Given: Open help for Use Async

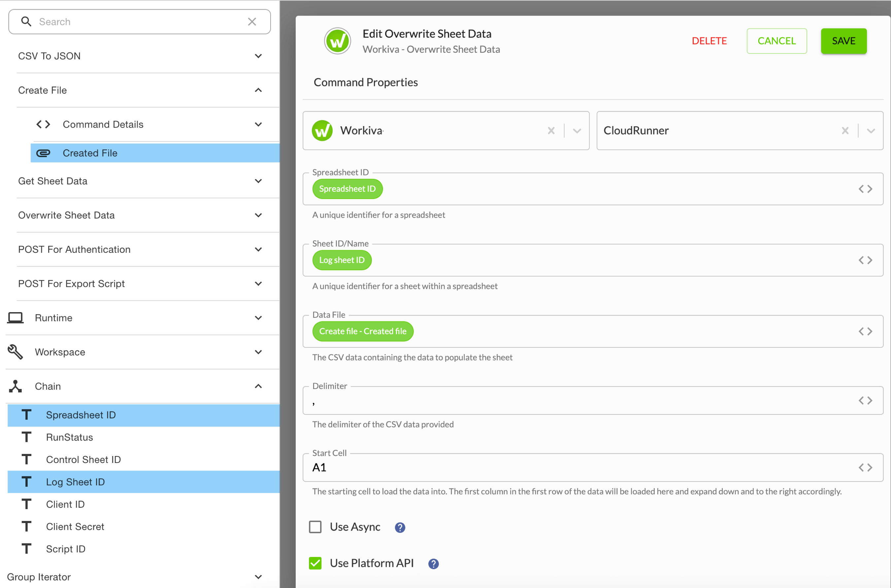Looking at the screenshot, I should 400,527.
